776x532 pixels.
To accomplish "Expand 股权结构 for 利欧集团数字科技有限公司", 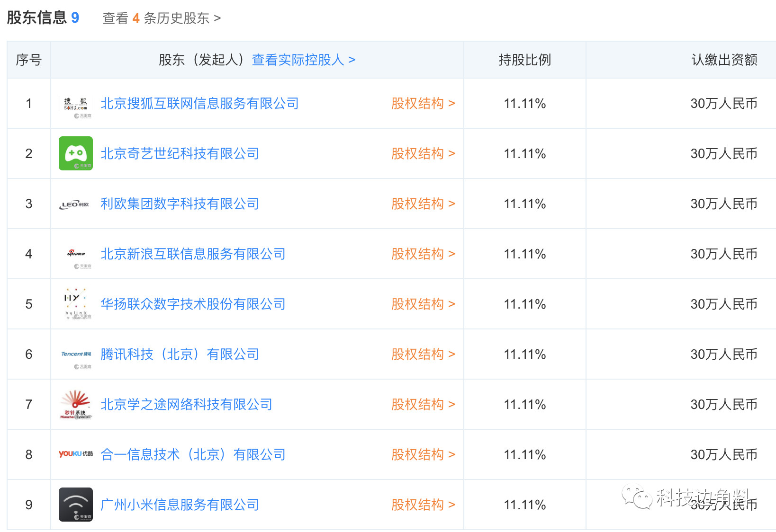I will coord(423,204).
